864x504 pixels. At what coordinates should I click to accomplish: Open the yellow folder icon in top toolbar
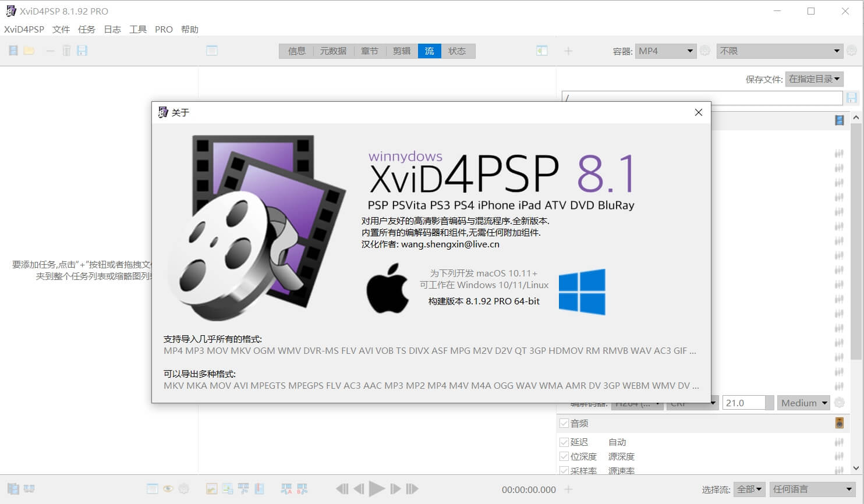click(29, 51)
